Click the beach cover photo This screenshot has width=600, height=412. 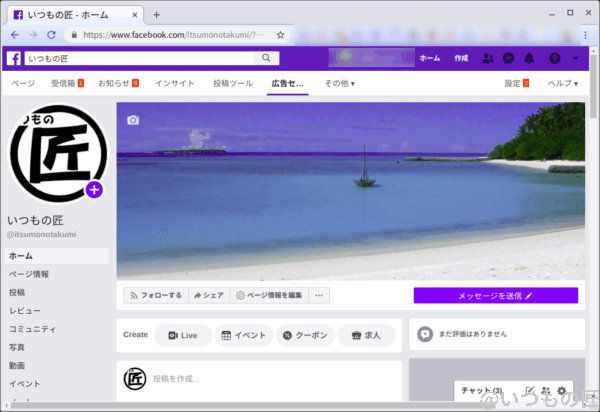click(351, 191)
